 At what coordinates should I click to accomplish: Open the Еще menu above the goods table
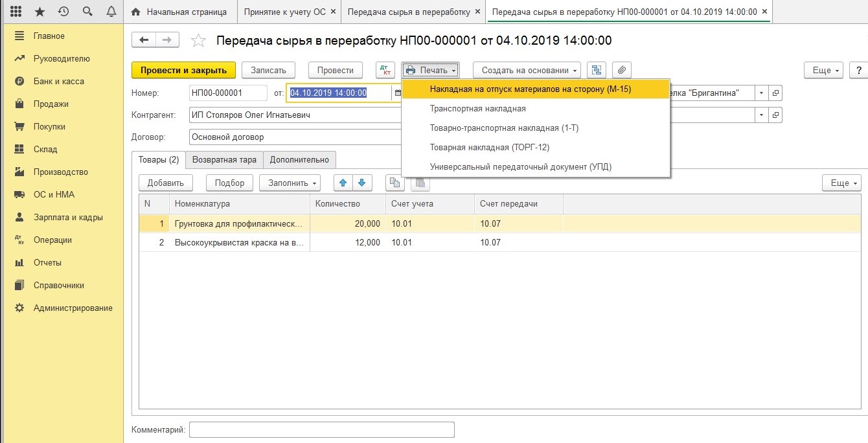[x=841, y=183]
